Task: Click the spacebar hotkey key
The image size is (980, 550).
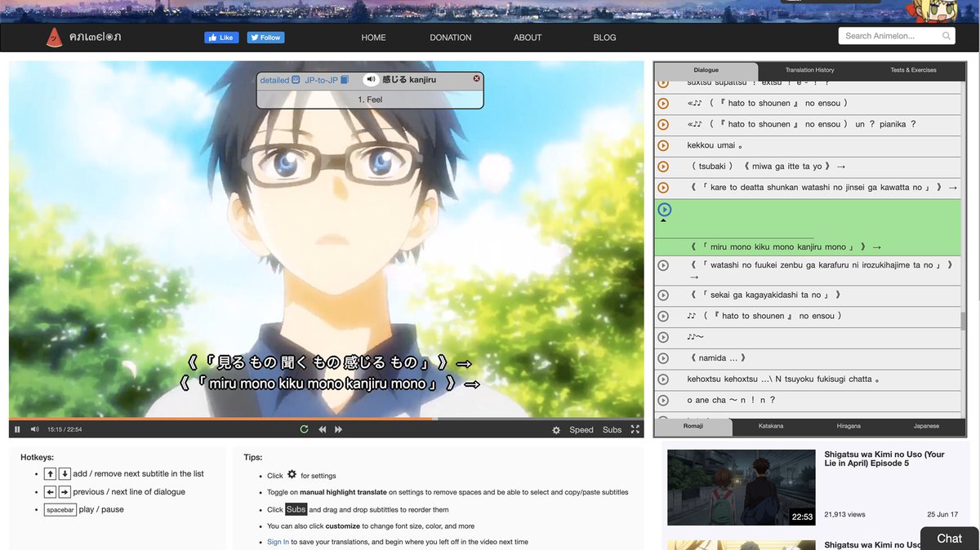Action: tap(60, 510)
